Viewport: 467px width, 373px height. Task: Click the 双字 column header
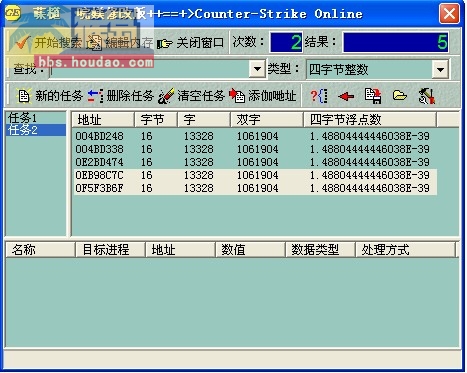(x=267, y=120)
